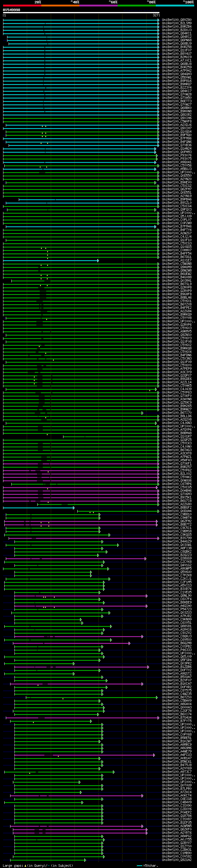
Task: Click the purple alignment bar for UniRef100_A4QIA0
Action: coord(81,606)
